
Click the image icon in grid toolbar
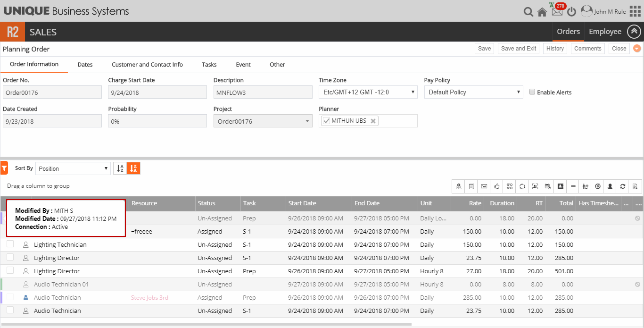[484, 186]
